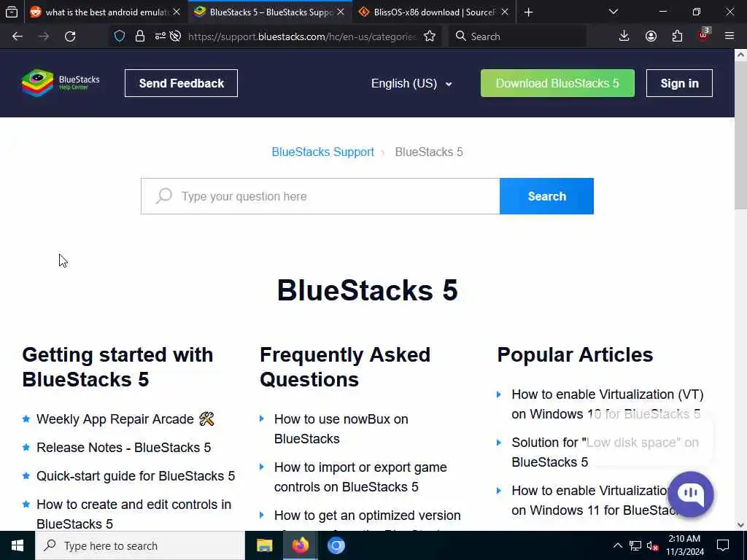Open Firefox View tab list icon

point(12,12)
